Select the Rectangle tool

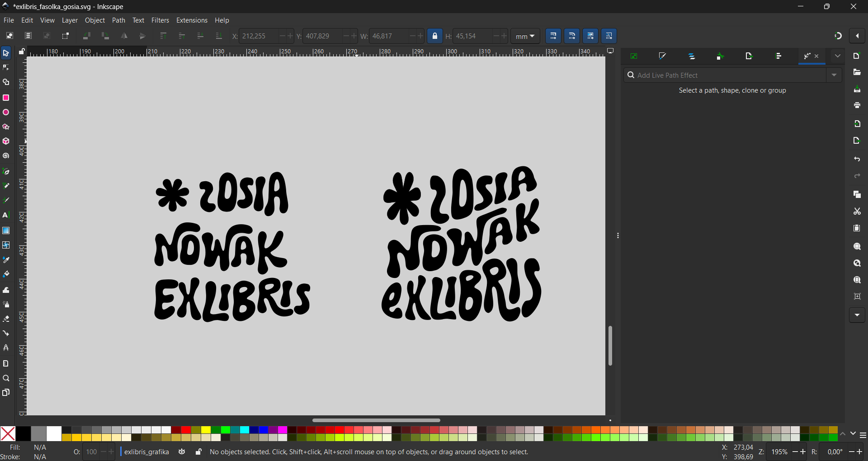click(x=6, y=98)
